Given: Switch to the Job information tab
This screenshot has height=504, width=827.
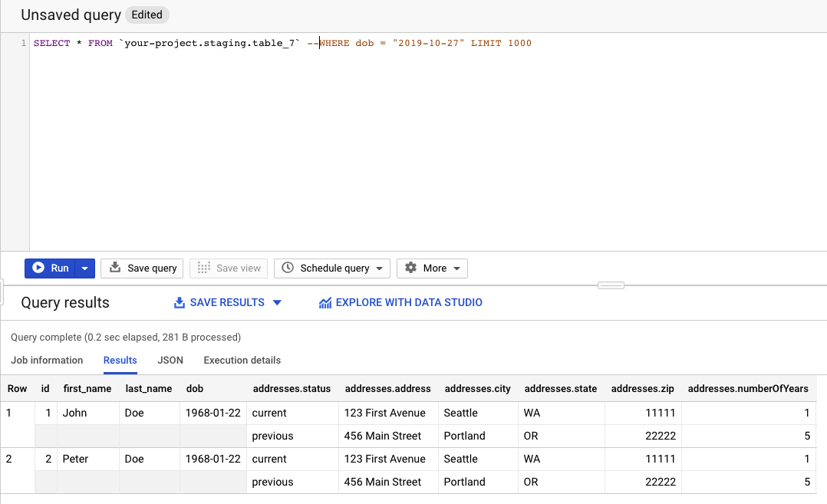Looking at the screenshot, I should 47,360.
